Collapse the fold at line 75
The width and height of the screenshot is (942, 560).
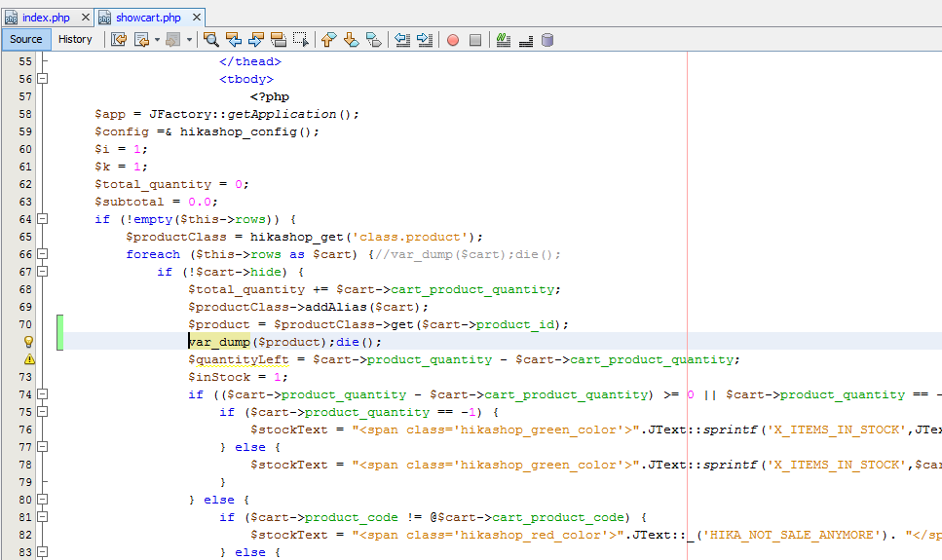coord(43,412)
